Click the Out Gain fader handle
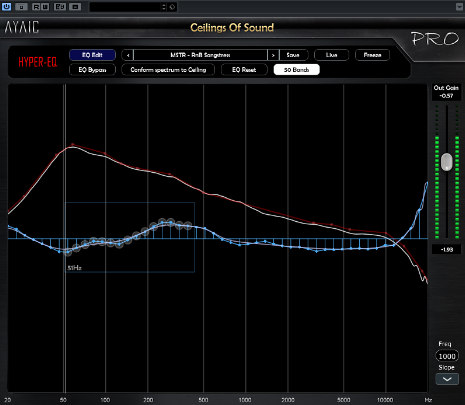 447,162
